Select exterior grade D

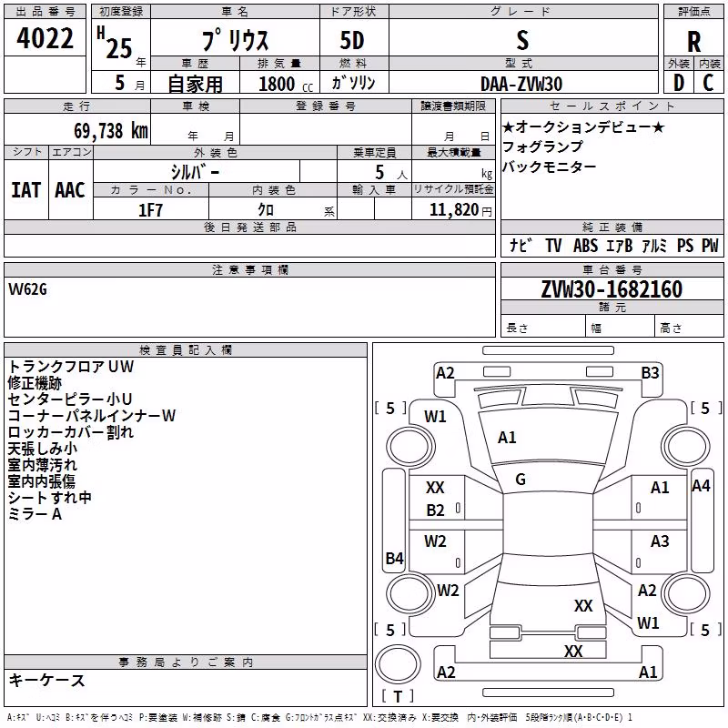(679, 83)
